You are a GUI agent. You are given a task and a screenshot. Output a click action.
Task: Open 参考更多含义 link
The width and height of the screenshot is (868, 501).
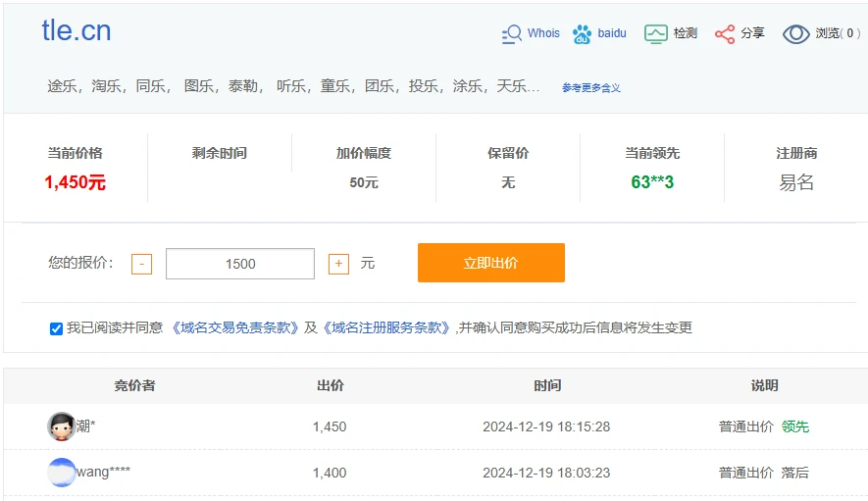[590, 88]
